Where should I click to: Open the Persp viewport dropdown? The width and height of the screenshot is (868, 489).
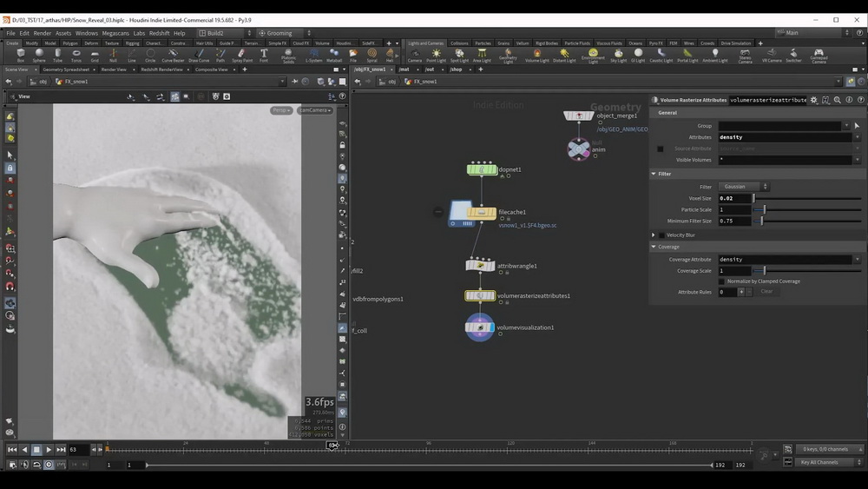281,110
